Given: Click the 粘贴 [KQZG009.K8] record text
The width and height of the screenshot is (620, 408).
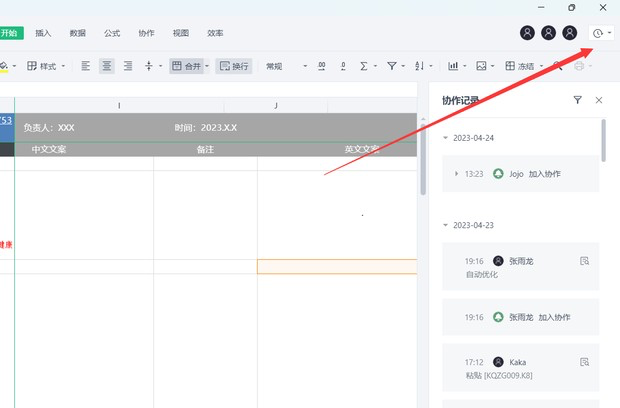Looking at the screenshot, I should tap(499, 376).
